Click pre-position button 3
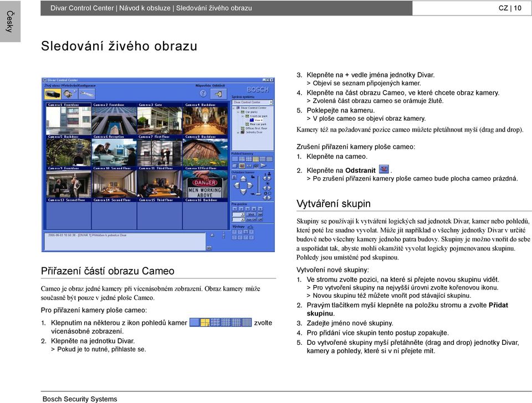 (x=247, y=209)
